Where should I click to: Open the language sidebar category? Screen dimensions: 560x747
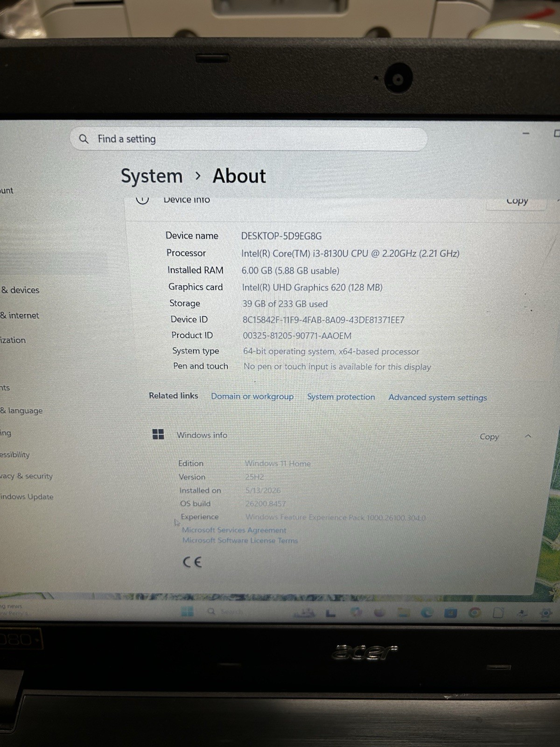tap(21, 411)
